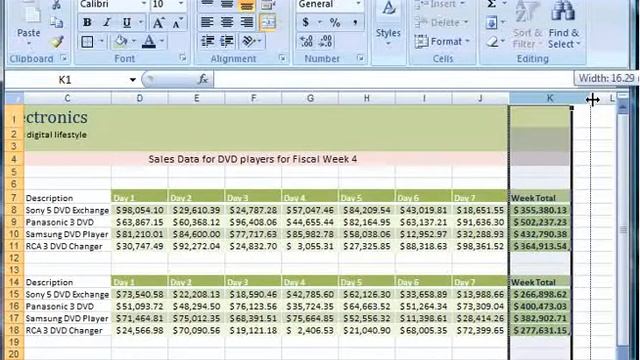Open the Name Box dropdown arrow
Screen dimensions: 640x360
click(132, 80)
